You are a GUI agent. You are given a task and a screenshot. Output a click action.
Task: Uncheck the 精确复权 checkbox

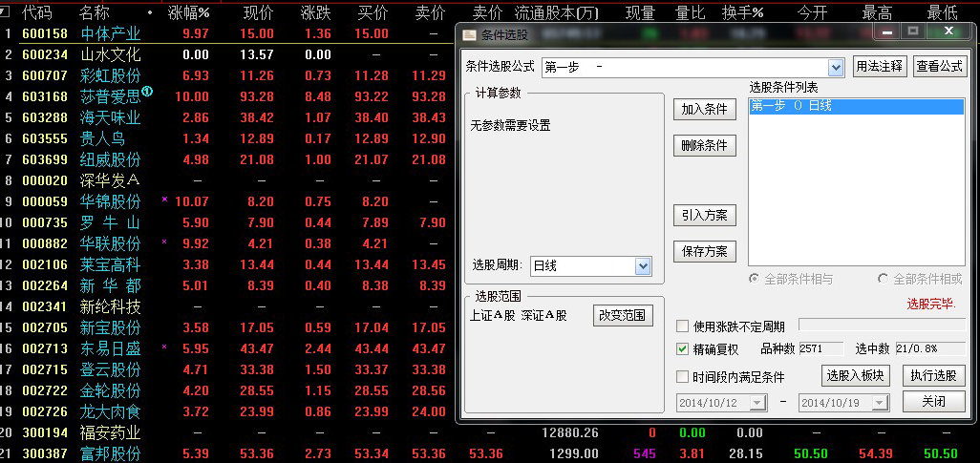(682, 349)
